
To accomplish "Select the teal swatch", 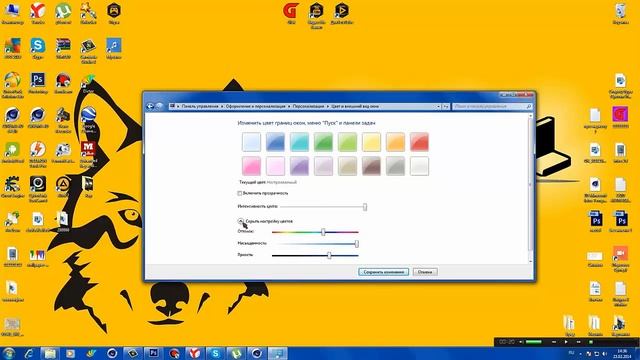I will tap(299, 142).
